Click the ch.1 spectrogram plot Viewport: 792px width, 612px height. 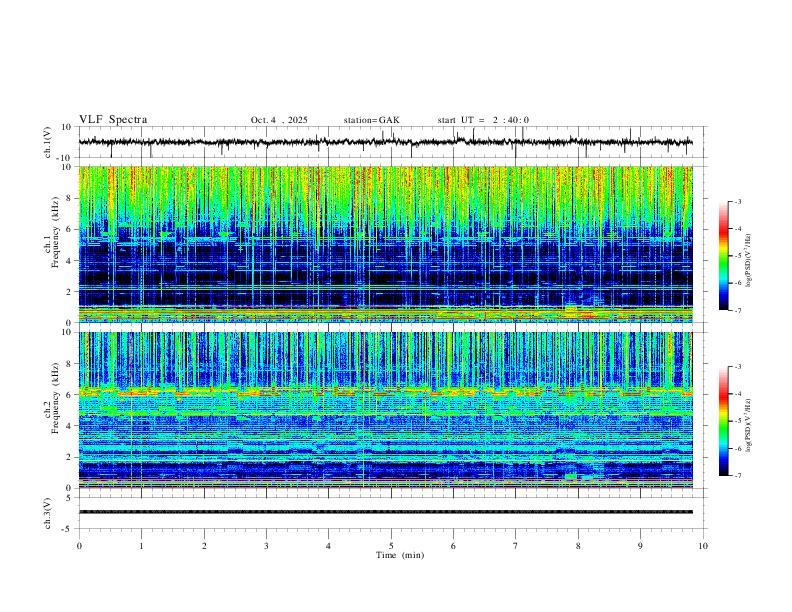point(385,244)
